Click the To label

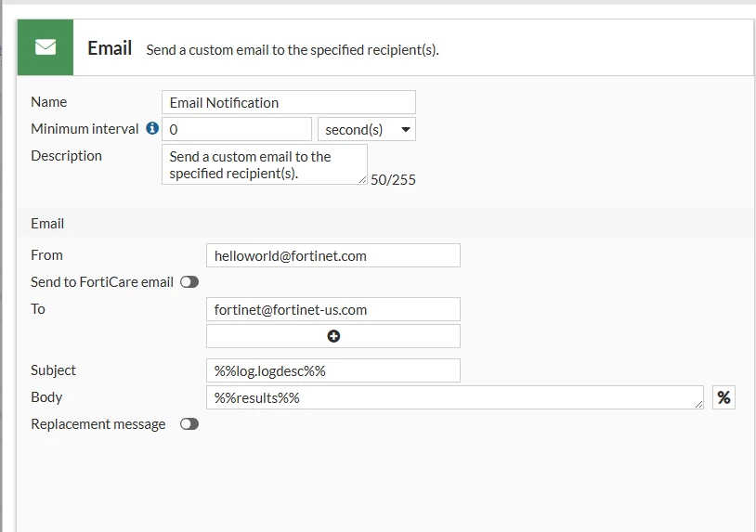coord(37,309)
